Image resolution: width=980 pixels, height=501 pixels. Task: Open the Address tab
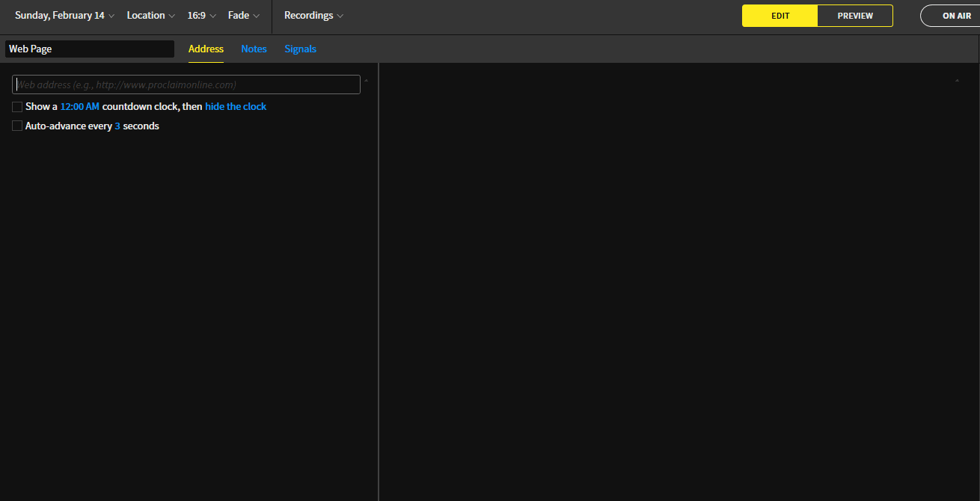pyautogui.click(x=206, y=49)
